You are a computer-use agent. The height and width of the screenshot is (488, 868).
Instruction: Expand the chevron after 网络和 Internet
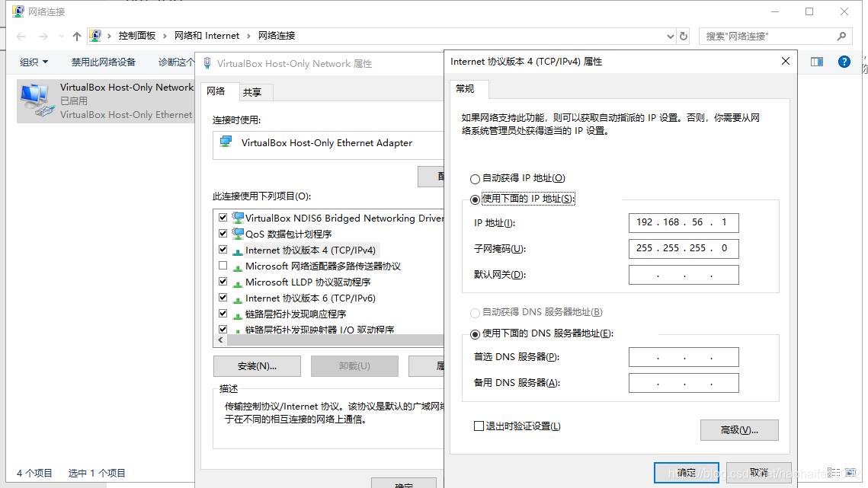click(x=248, y=36)
